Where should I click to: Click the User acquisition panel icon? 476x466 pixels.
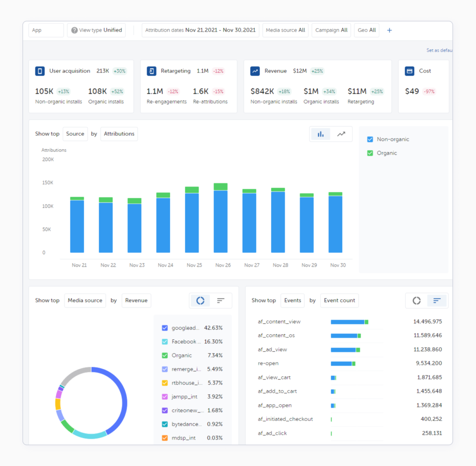point(39,71)
